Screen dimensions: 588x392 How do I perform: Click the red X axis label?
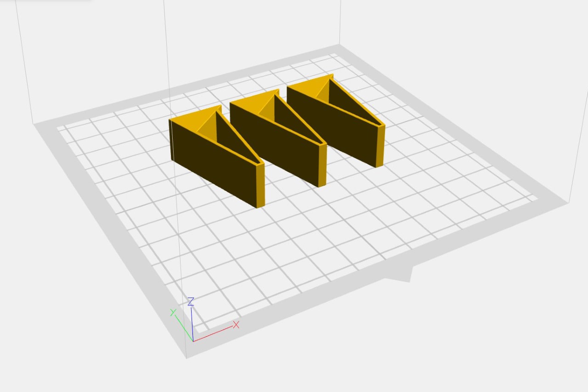(x=236, y=324)
